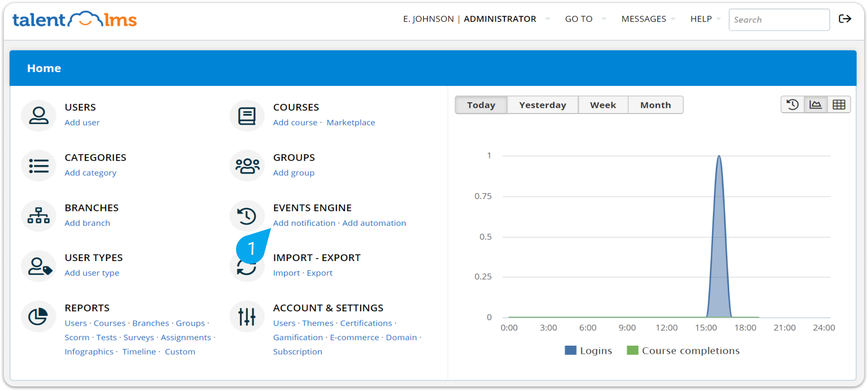Open Users under Account & Settings

tap(284, 323)
